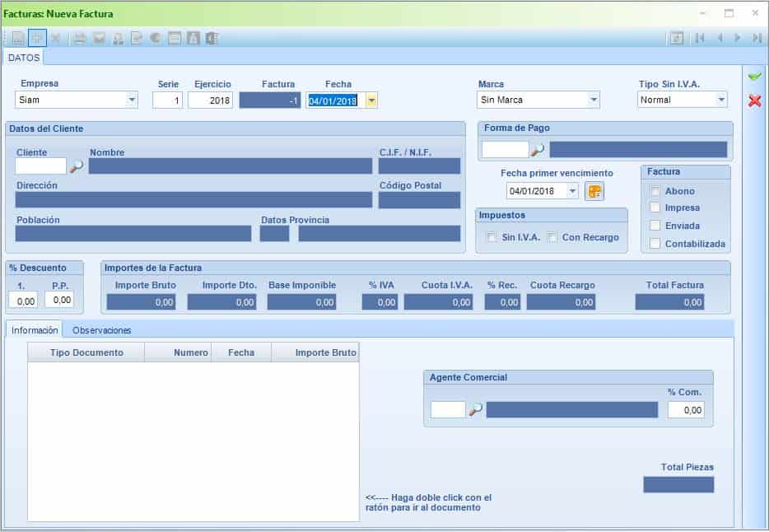Click the Tipo Documento column header
The height and width of the screenshot is (532, 769).
[x=86, y=352]
